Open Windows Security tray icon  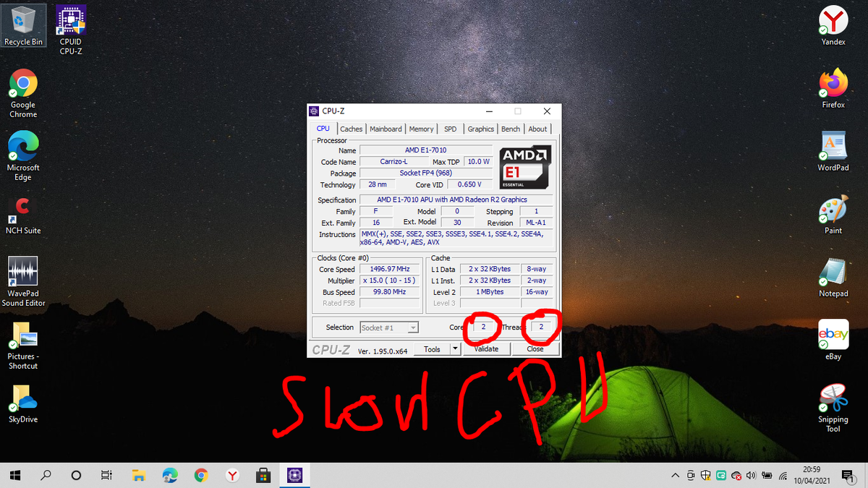pyautogui.click(x=706, y=475)
